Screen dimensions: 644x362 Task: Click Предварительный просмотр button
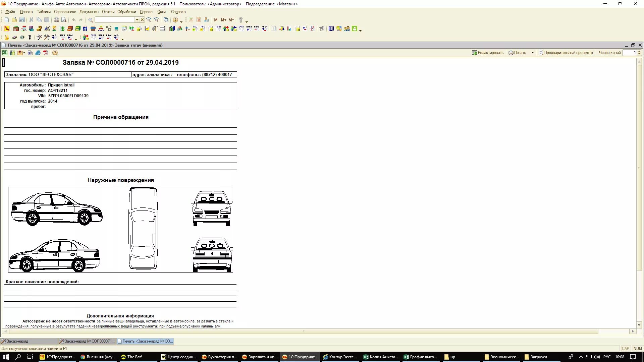[566, 53]
